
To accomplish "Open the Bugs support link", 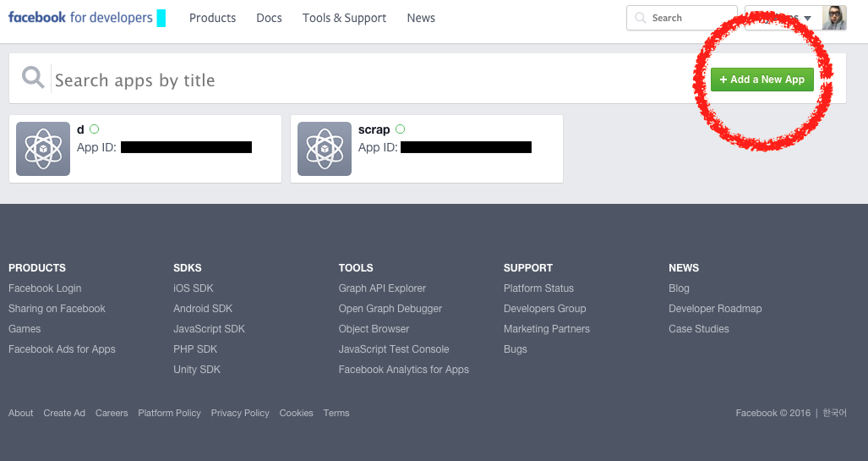I will [515, 349].
